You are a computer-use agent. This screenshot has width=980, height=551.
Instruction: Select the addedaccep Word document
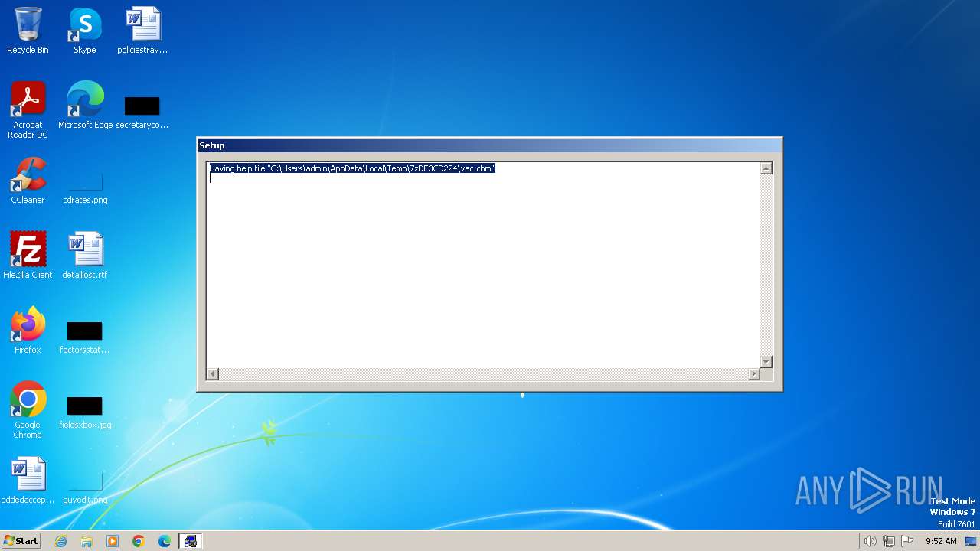coord(28,481)
